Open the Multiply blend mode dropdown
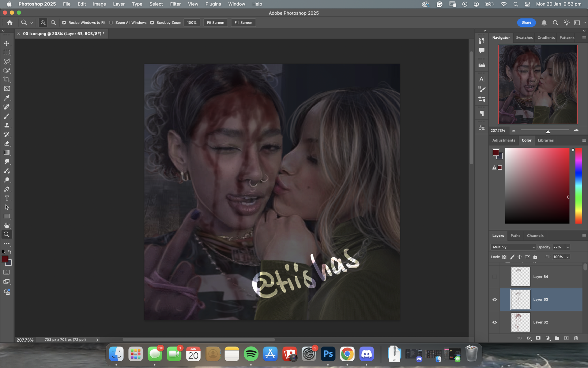588x368 pixels. tap(514, 247)
